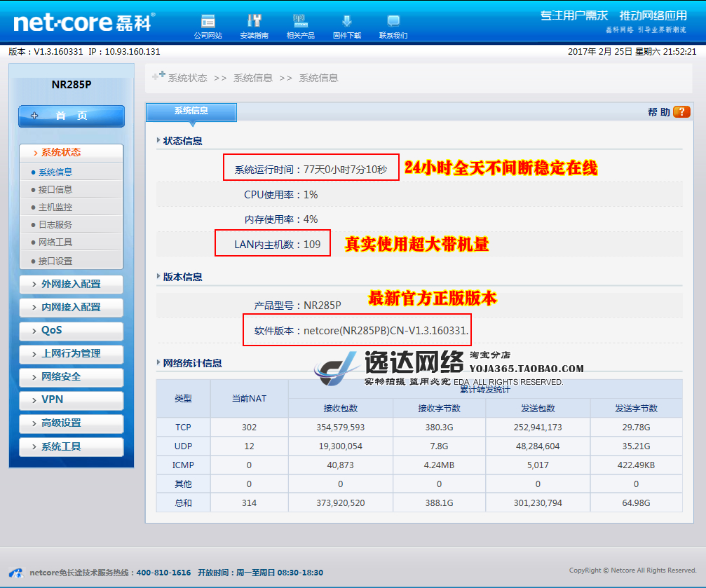Expand the 高级设置 menu

point(71,423)
